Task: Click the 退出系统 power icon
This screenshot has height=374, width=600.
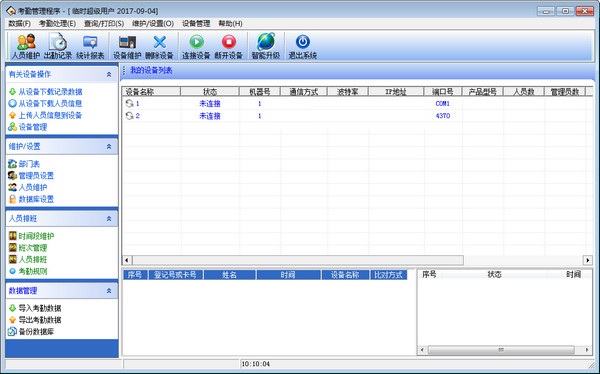Action: click(303, 42)
